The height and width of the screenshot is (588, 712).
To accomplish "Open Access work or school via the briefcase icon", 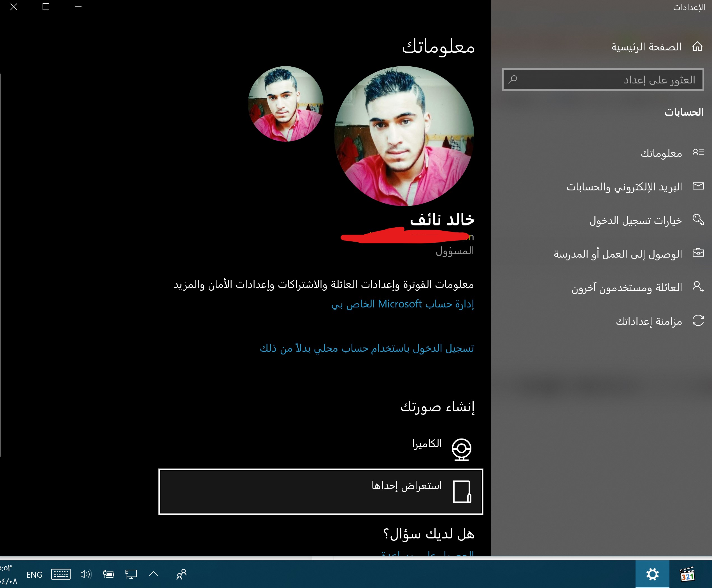I will click(x=698, y=253).
